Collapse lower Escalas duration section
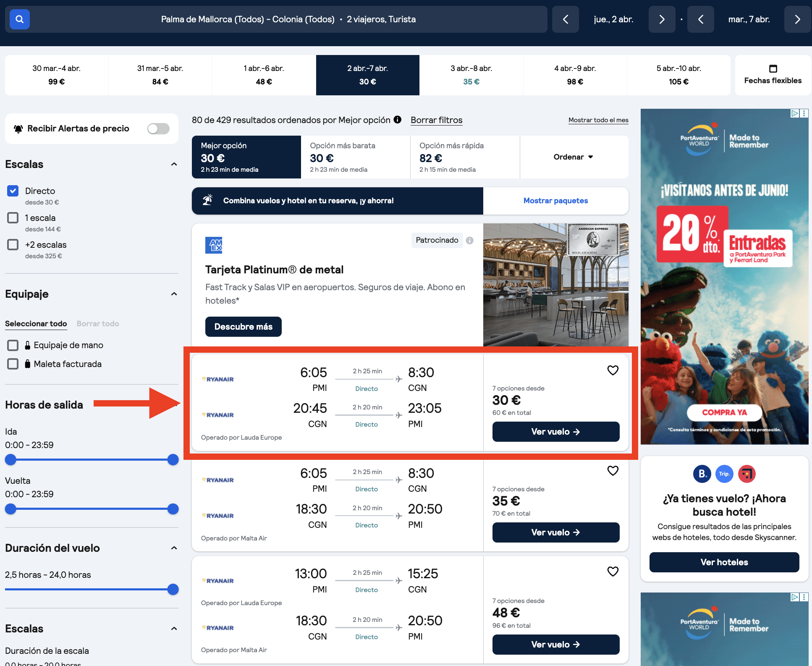The width and height of the screenshot is (812, 666). point(174,629)
